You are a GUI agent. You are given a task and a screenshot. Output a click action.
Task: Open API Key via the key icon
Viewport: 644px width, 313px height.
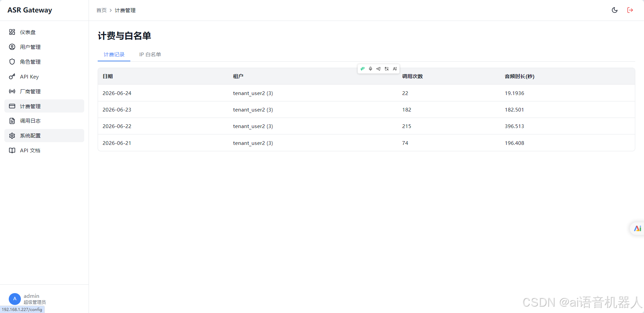click(12, 76)
